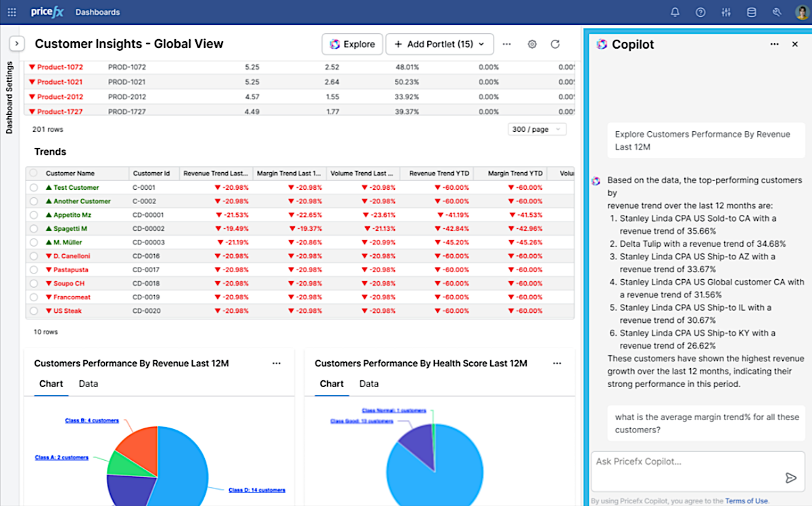Switch to Chart tab in Health Score portlet
The height and width of the screenshot is (506, 812).
[331, 384]
